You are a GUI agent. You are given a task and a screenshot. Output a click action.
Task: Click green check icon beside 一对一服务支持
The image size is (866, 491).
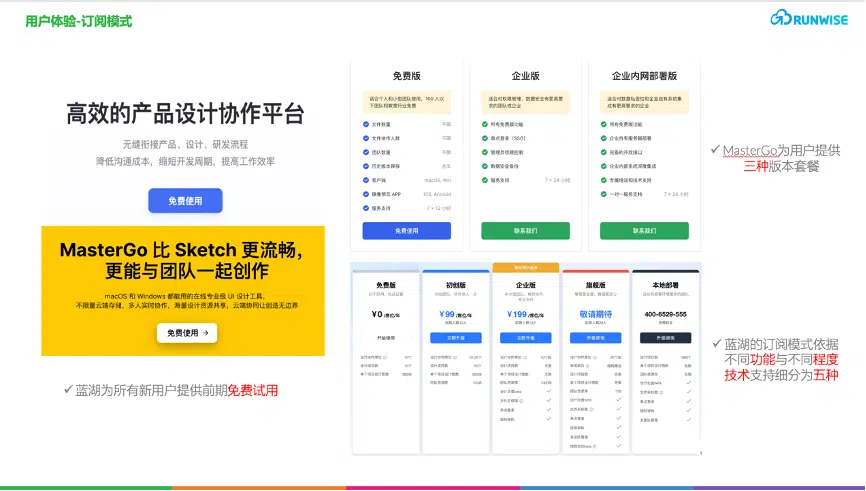click(x=604, y=194)
